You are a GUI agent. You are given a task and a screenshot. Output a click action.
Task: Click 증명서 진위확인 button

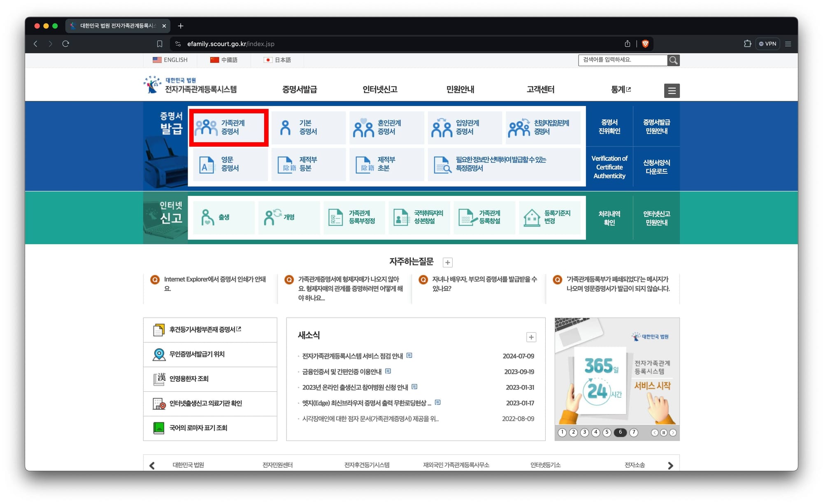click(x=609, y=126)
